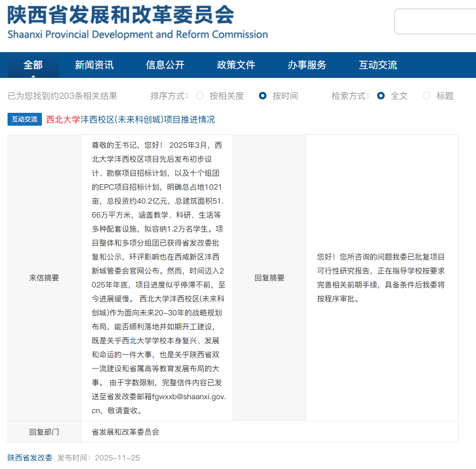Screen dimensions: 476x469
Task: Select the 全部 tab
Action: click(32, 64)
